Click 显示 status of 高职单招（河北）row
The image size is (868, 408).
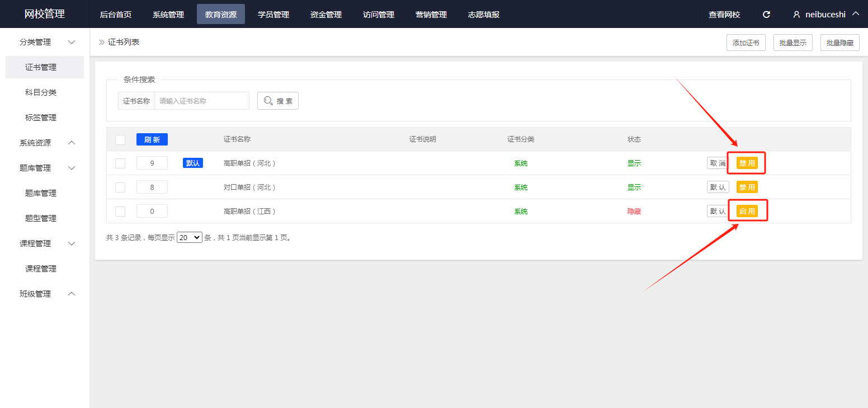pyautogui.click(x=634, y=163)
